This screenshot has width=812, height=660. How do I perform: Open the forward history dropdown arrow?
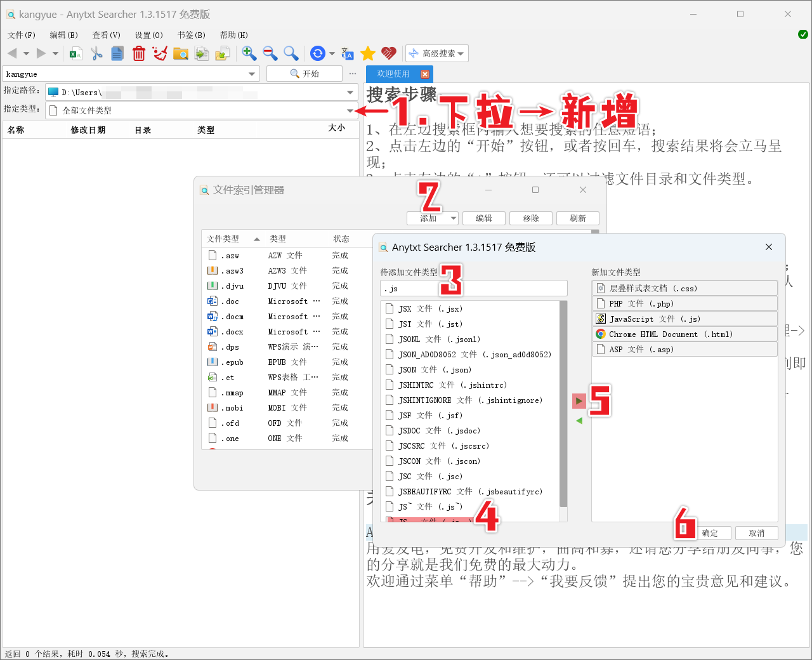click(55, 53)
